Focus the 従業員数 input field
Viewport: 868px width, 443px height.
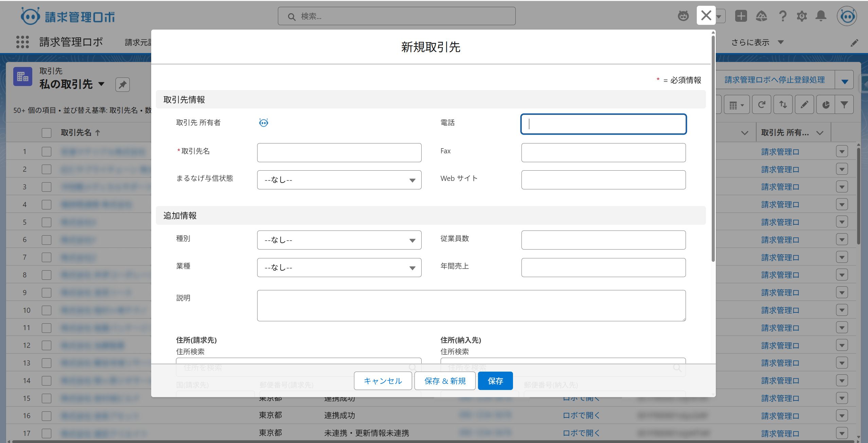pyautogui.click(x=603, y=240)
